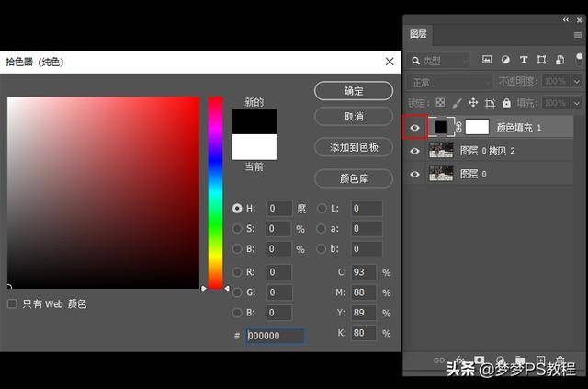The height and width of the screenshot is (389, 588).
Task: Click the hex # color input field
Action: pyautogui.click(x=275, y=336)
